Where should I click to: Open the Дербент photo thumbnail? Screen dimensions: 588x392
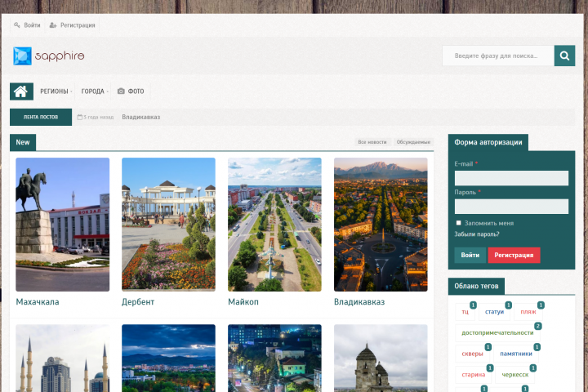point(168,225)
